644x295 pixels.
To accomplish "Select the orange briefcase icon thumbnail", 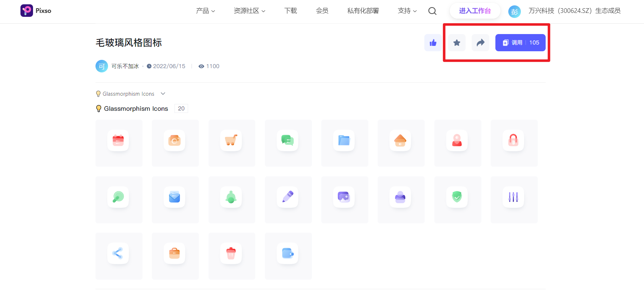I will (x=175, y=256).
